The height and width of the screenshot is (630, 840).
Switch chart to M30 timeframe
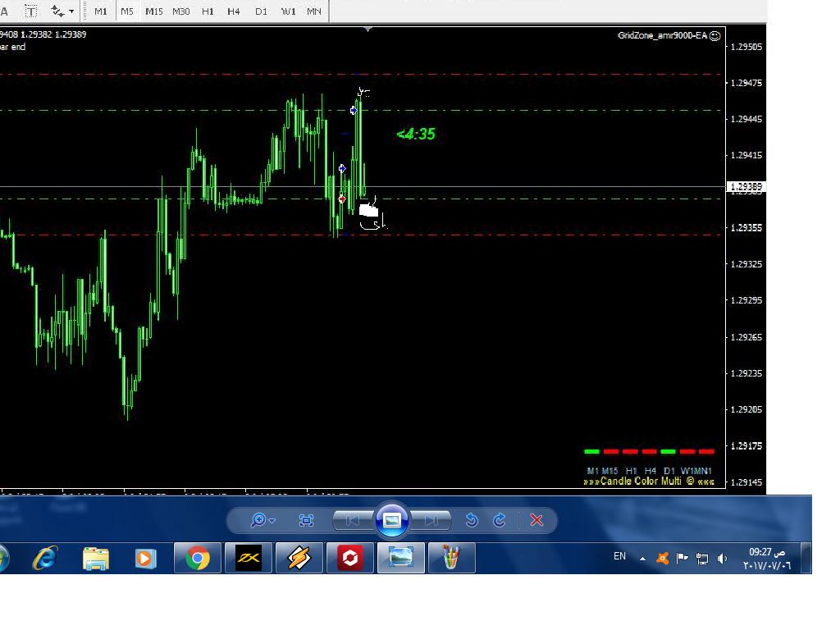pyautogui.click(x=181, y=11)
